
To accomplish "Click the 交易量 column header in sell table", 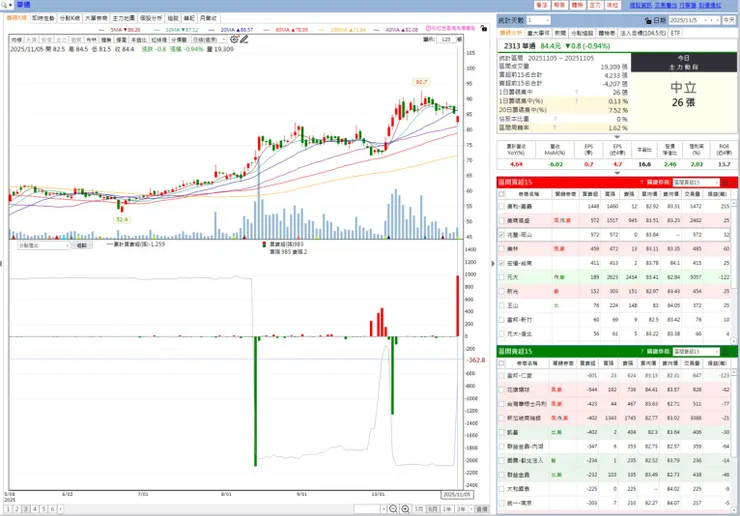I will click(x=692, y=364).
